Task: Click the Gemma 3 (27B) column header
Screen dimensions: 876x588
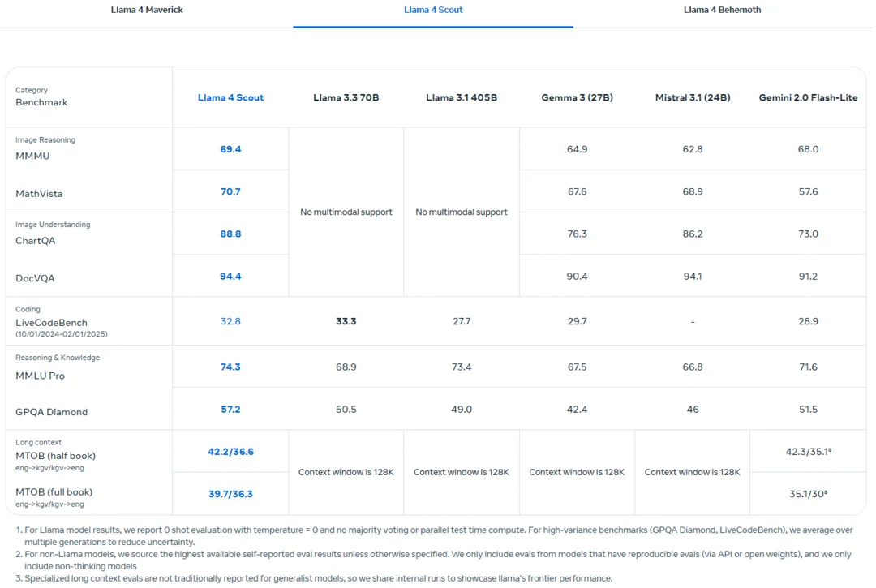Action: click(x=578, y=97)
